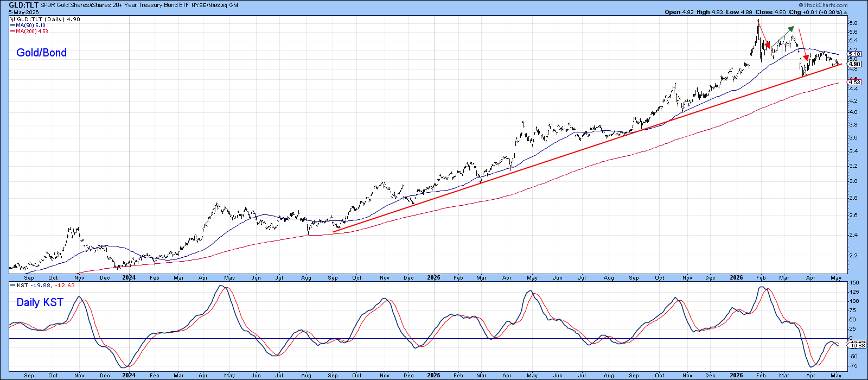This screenshot has width=868, height=380.
Task: Click the 5.10 MA(50) price tag on axis
Action: 854,54
